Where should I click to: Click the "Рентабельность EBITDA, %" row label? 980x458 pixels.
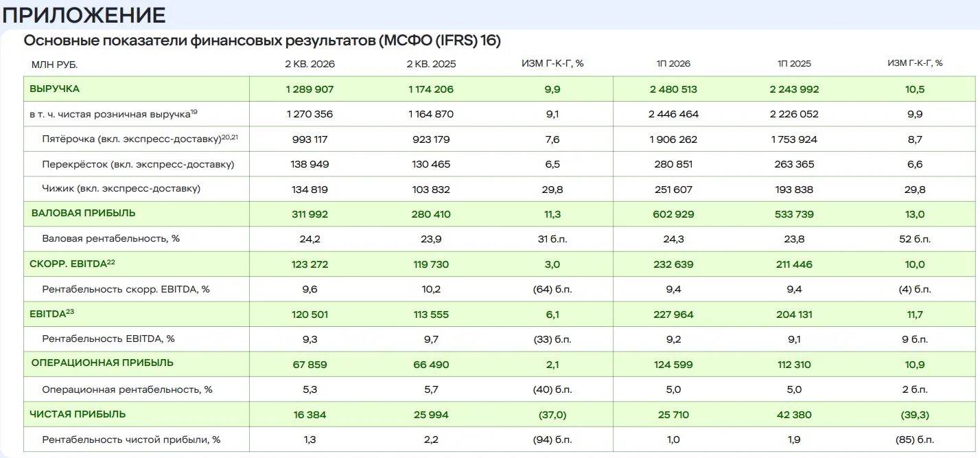coord(108,339)
